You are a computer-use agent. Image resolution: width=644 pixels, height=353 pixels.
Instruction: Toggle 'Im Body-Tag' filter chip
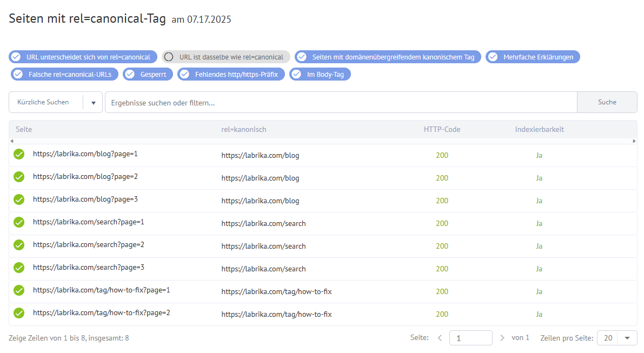[x=320, y=74]
